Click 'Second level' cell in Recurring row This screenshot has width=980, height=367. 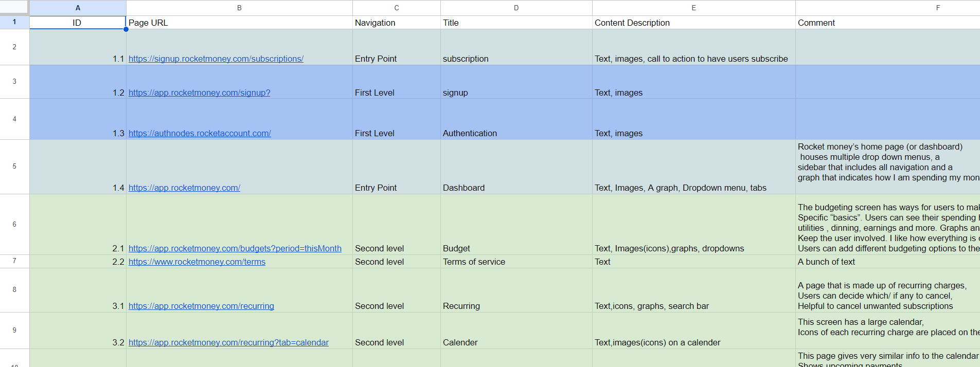tap(397, 290)
